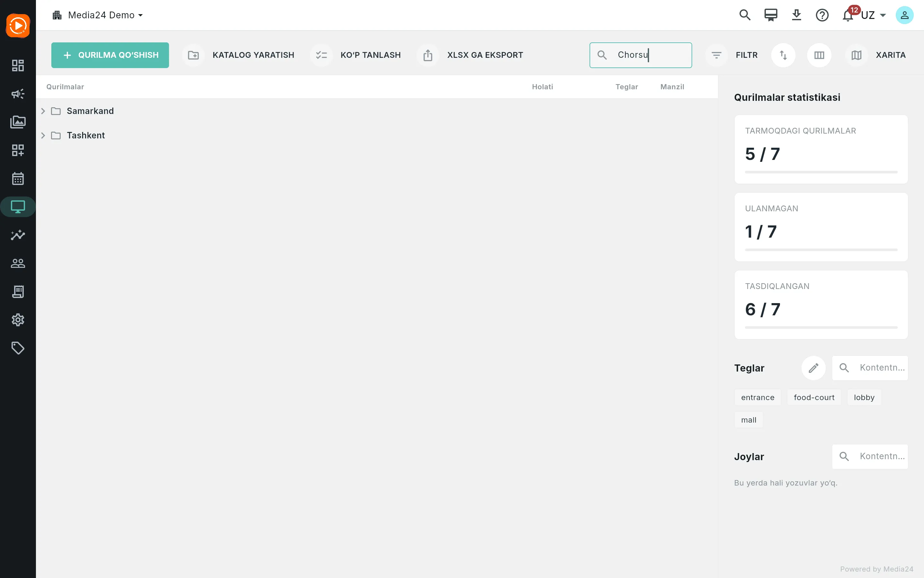Open the campaigns megaphone sidebar icon
Viewport: 924px width, 578px height.
18,94
